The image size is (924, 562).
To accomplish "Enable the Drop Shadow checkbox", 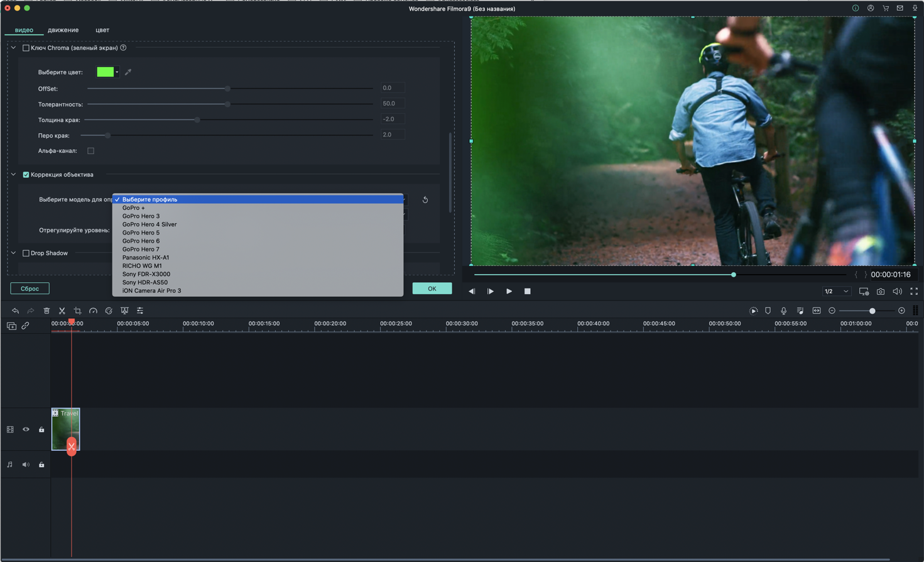I will (x=26, y=253).
